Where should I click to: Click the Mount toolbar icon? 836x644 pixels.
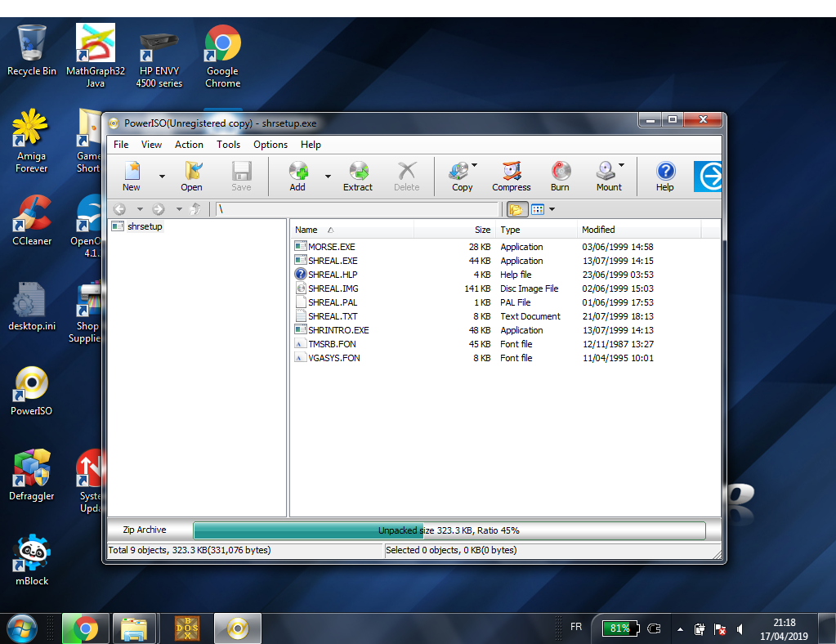(x=608, y=176)
